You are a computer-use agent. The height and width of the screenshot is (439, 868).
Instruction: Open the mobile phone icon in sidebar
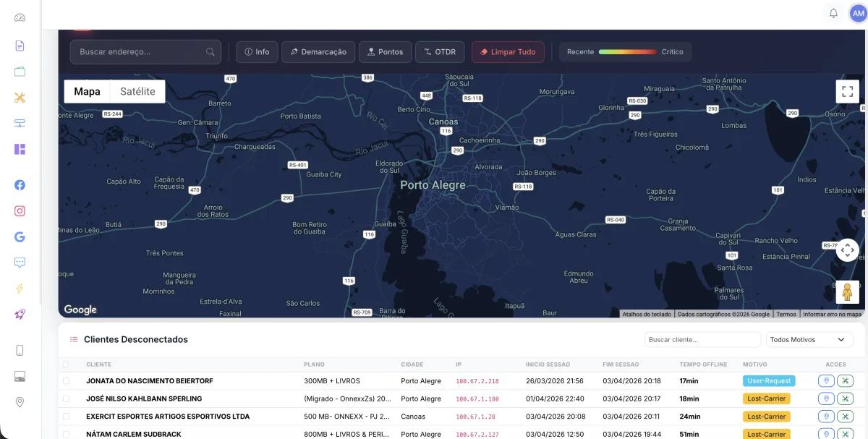coord(20,351)
